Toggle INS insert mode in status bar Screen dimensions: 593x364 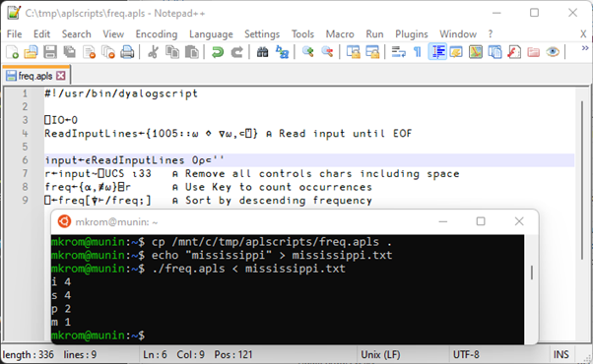(x=560, y=354)
